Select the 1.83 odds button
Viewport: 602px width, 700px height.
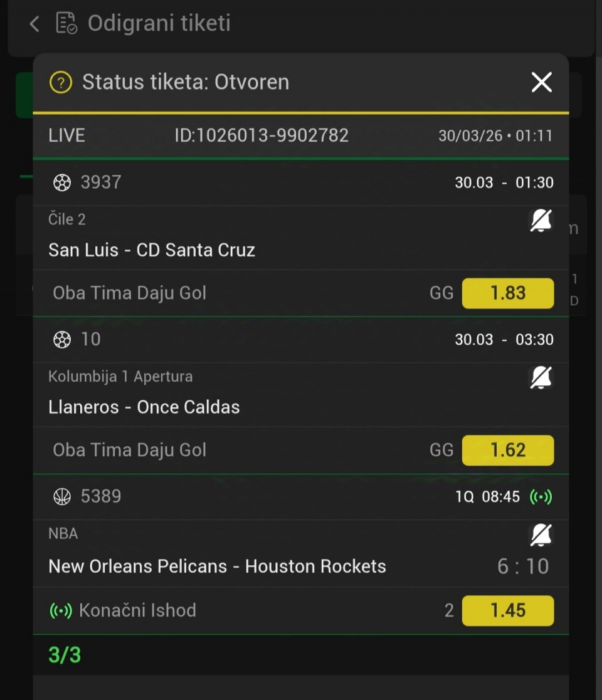coord(508,293)
